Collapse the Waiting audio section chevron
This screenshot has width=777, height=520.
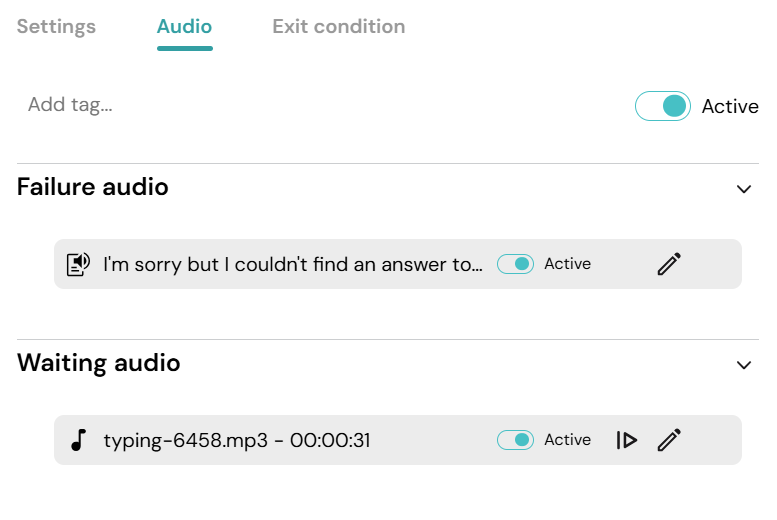[x=744, y=365]
